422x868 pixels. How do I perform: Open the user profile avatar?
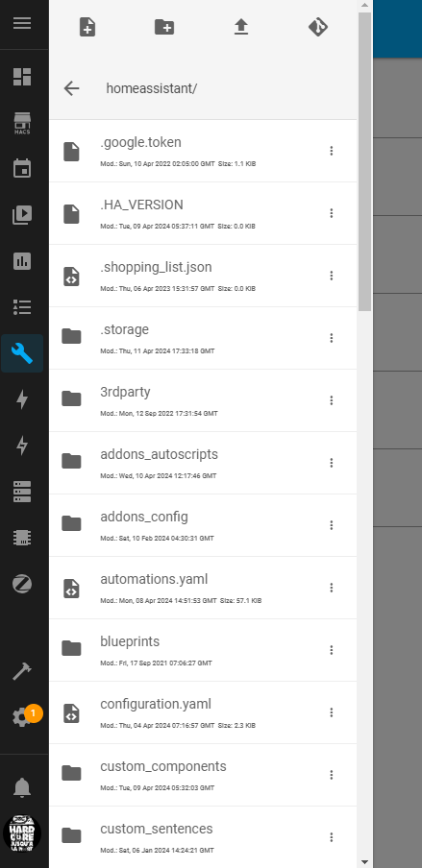tap(22, 832)
